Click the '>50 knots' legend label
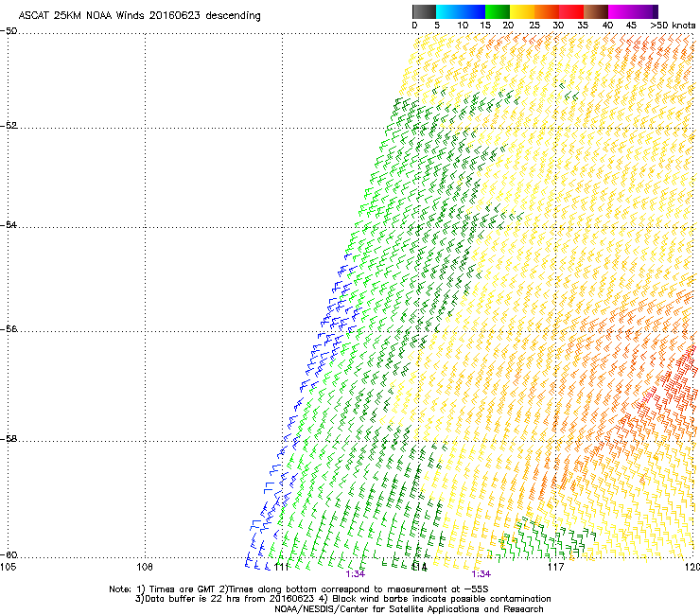Image resolution: width=700 pixels, height=615 pixels. (673, 26)
